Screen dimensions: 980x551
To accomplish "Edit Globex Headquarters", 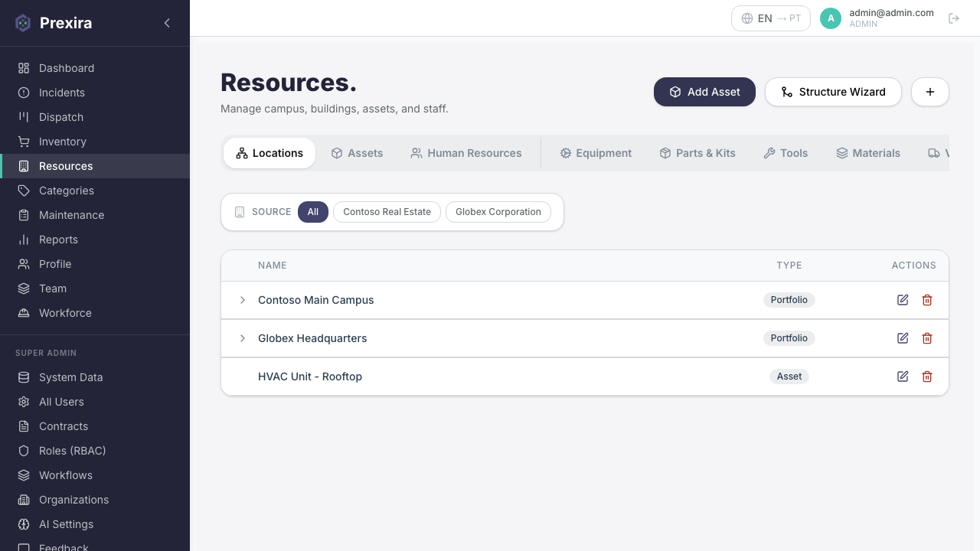I will pos(903,338).
